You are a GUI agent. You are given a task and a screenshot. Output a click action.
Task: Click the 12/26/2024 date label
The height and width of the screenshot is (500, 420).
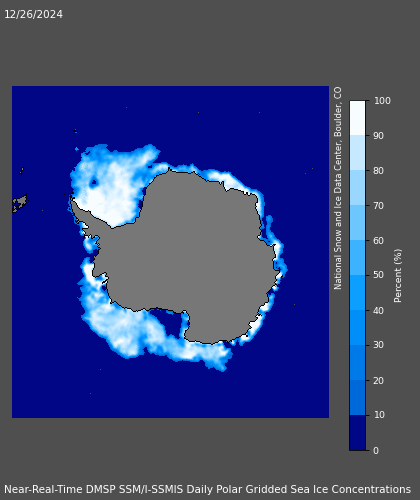(x=33, y=14)
